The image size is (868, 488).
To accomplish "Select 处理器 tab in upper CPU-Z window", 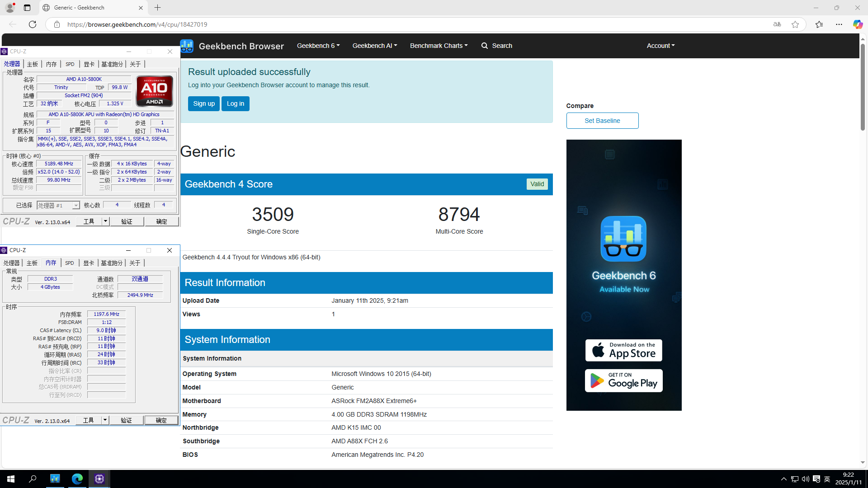I will coord(12,64).
